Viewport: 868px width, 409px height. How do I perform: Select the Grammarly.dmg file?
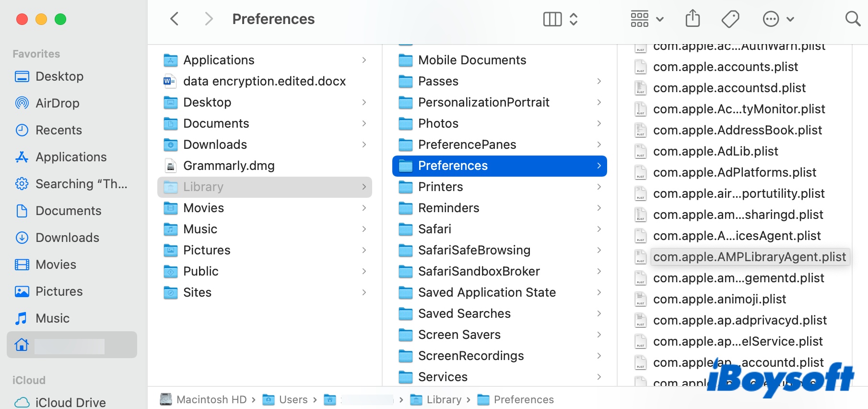pos(229,166)
